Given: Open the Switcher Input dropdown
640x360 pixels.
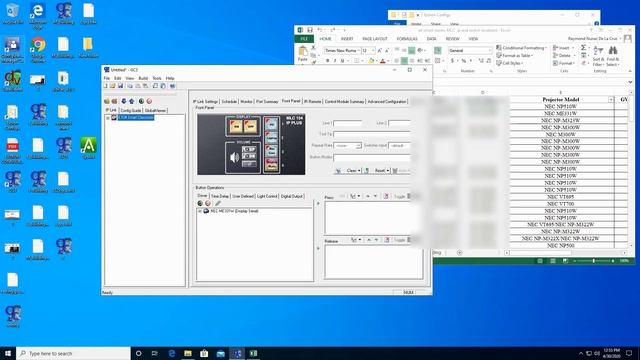Looking at the screenshot, I should (399, 146).
